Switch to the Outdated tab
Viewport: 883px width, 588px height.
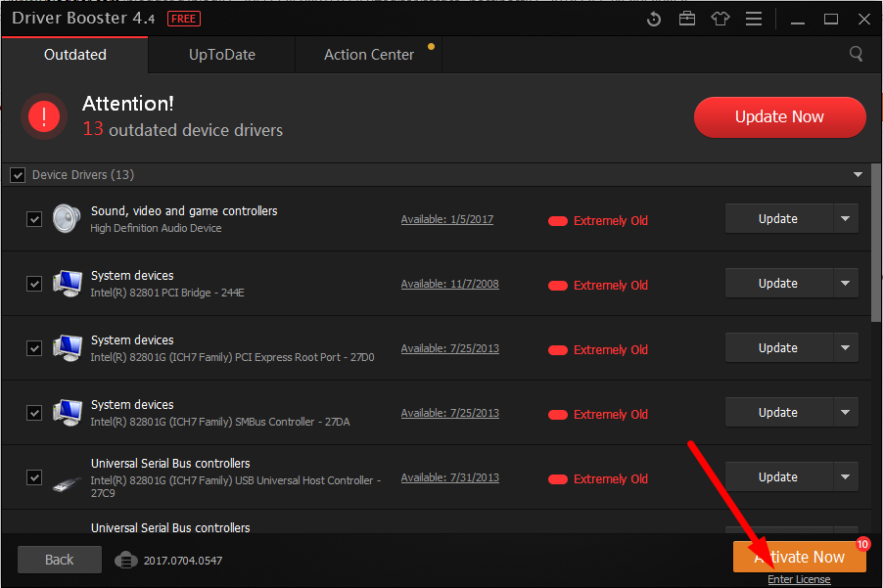click(x=75, y=55)
